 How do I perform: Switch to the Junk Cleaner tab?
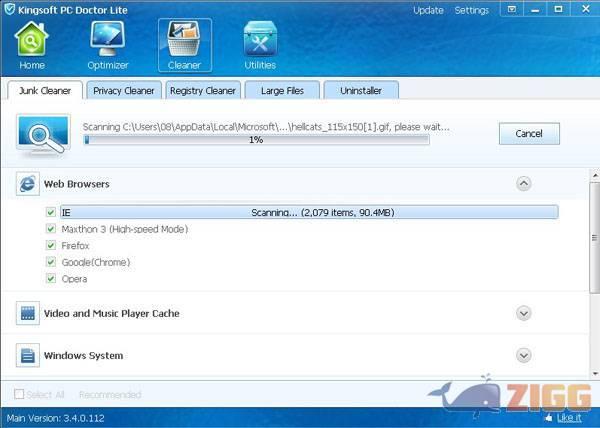pyautogui.click(x=45, y=90)
